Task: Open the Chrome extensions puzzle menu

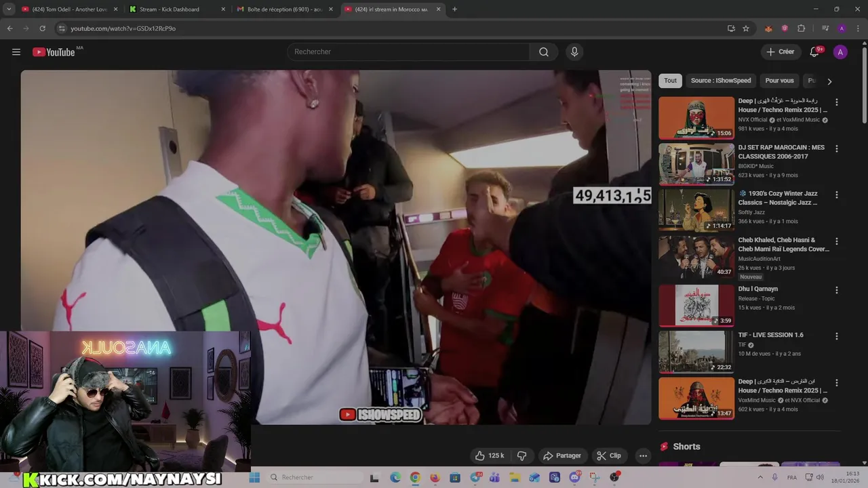Action: click(x=801, y=28)
